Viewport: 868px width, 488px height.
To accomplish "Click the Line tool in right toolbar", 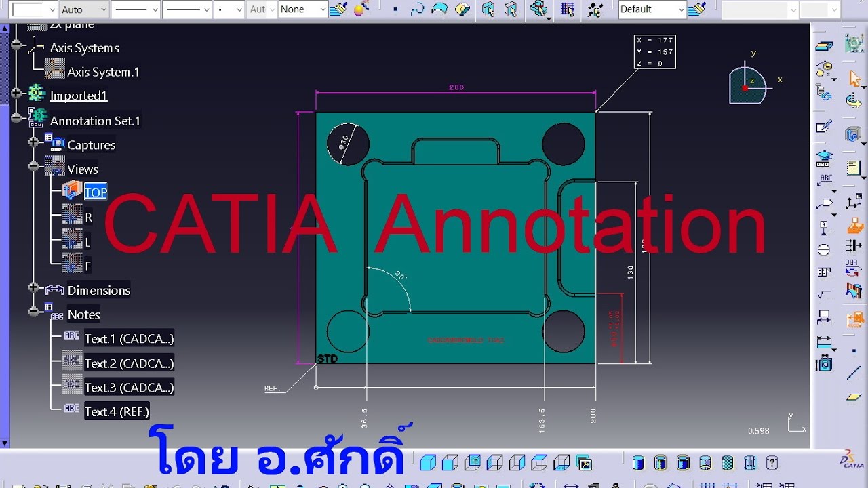I will [854, 373].
